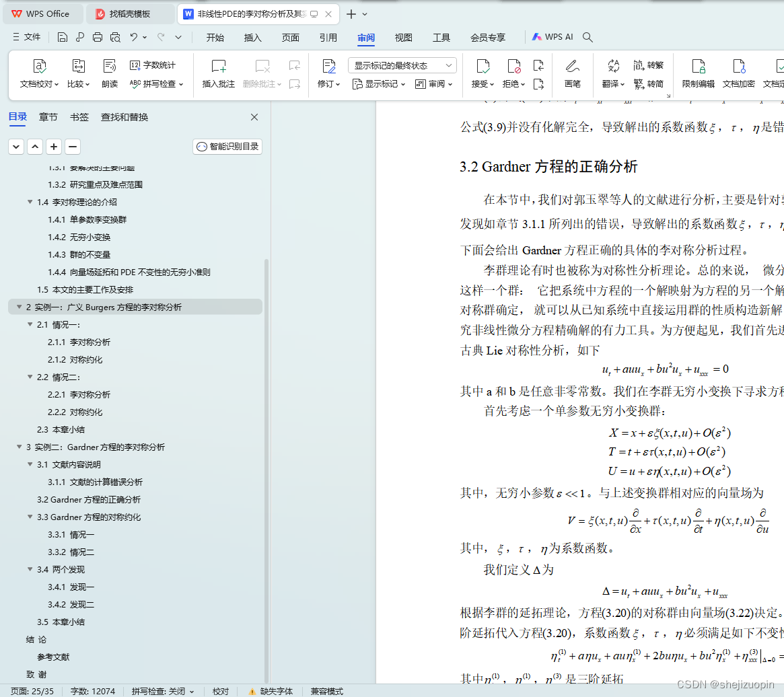Click the Save document icon
This screenshot has width=784, height=697.
[62, 37]
